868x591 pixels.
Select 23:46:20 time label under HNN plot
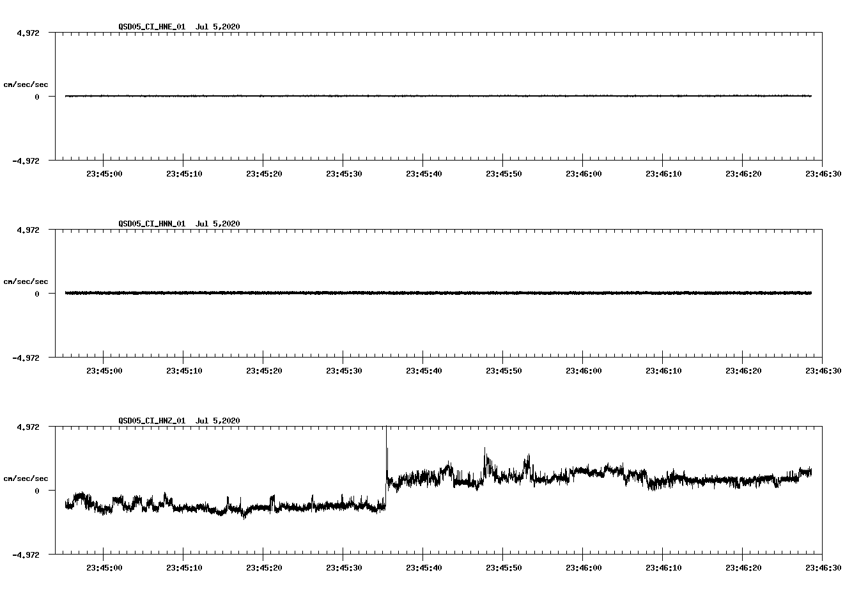[x=743, y=370]
